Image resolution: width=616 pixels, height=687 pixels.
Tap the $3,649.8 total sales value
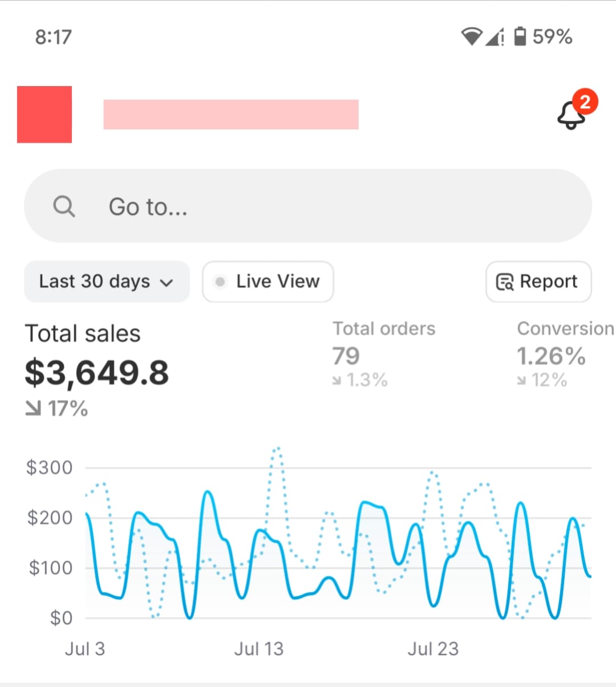click(97, 373)
